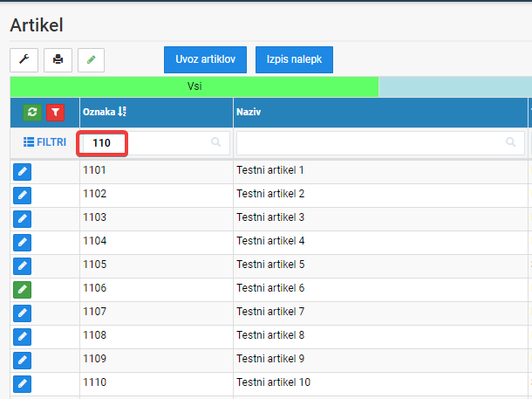Click the green pencil toolbar button
532x399 pixels.
pos(91,60)
